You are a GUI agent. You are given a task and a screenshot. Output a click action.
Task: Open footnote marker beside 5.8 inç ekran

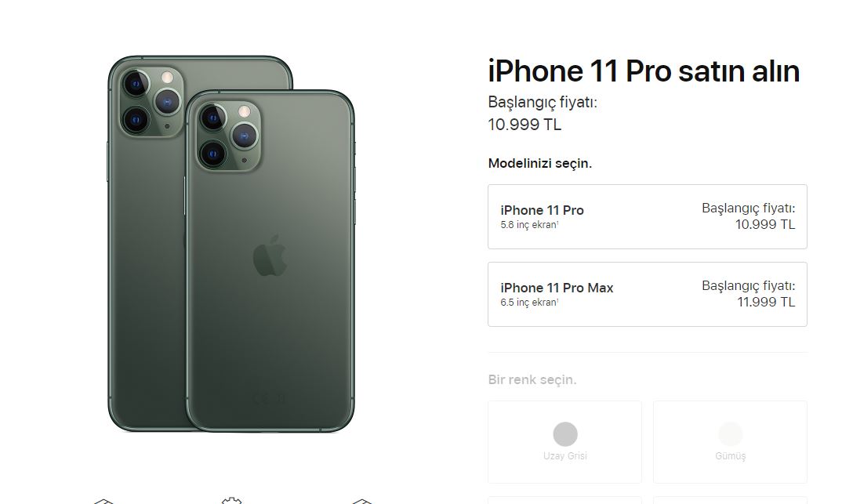[557, 223]
